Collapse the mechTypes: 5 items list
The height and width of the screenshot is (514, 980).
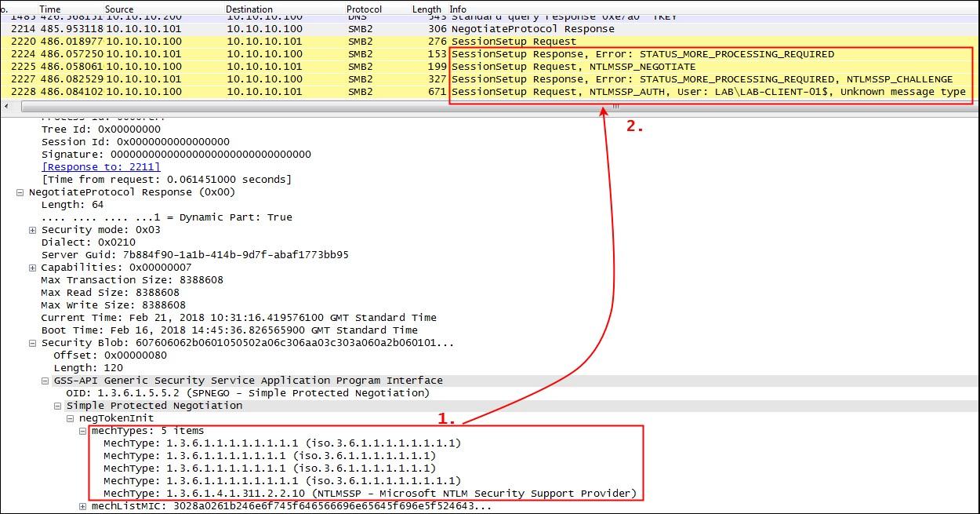[x=83, y=431]
